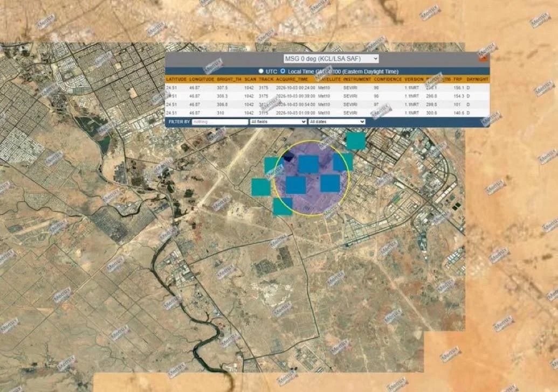Click the brightness value 306.8
Viewport: 558px width, 392px height.
pos(222,104)
